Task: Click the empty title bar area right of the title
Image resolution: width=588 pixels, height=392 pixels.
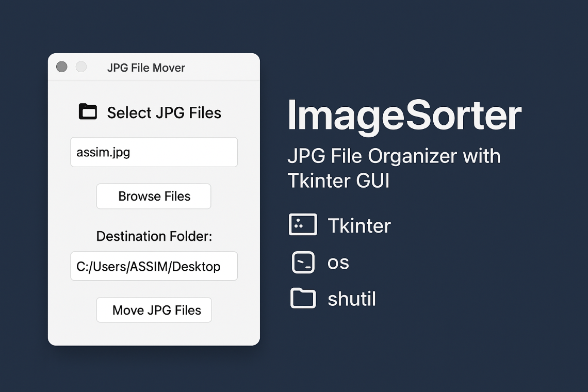Action: click(221, 68)
